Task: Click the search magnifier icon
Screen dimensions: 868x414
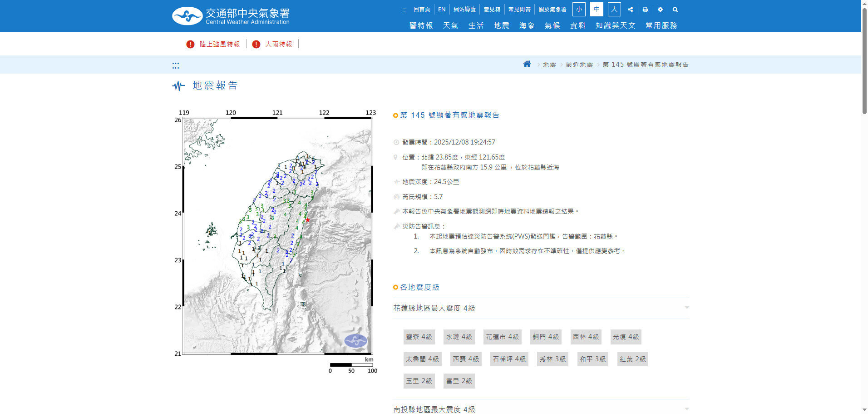Action: [675, 9]
